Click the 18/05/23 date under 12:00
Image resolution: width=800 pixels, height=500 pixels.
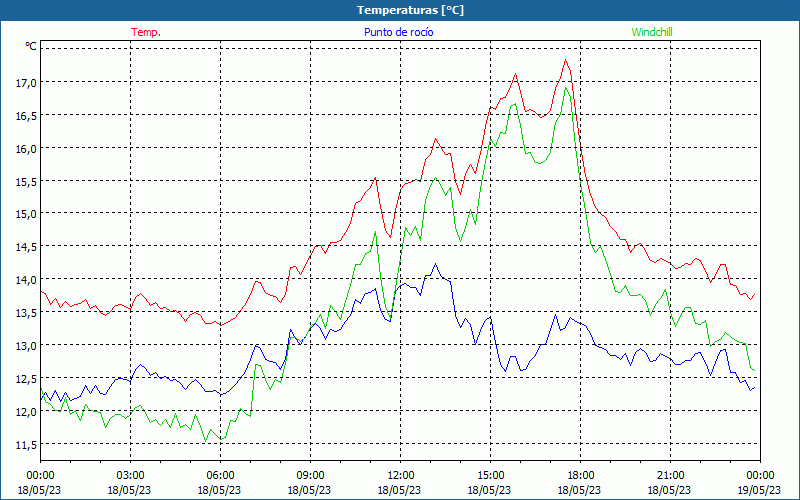pos(399,490)
